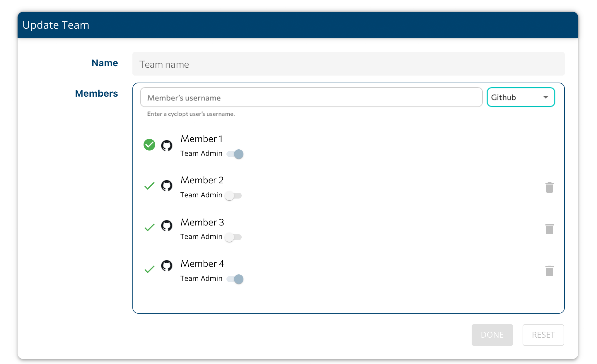The image size is (597, 364).
Task: Disable the Team Admin toggle for Member 1
Action: click(x=235, y=154)
